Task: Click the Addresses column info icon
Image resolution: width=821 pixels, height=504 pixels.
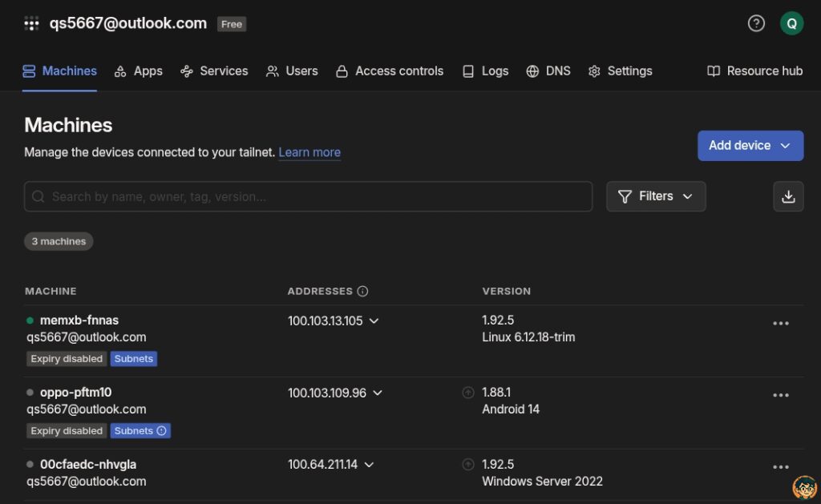Action: [362, 292]
